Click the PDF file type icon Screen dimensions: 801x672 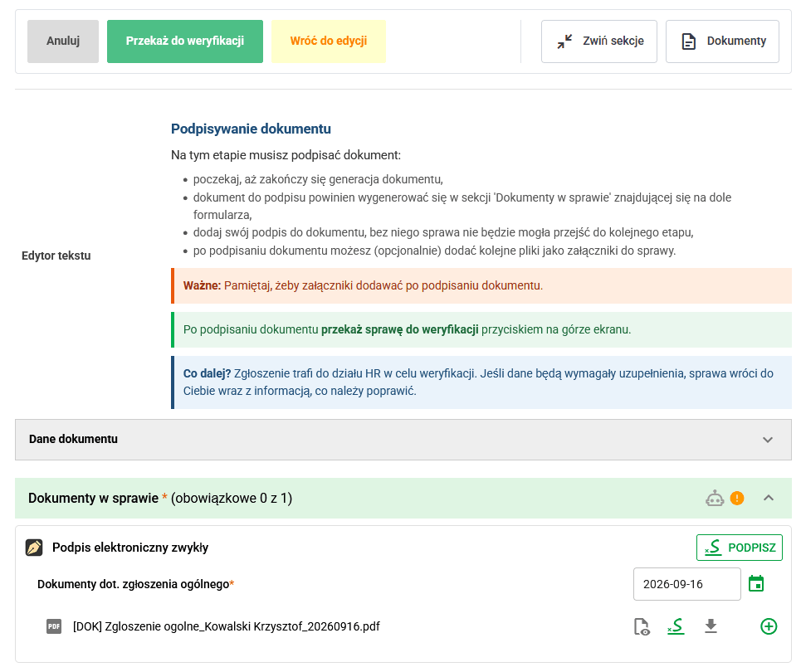tap(54, 626)
